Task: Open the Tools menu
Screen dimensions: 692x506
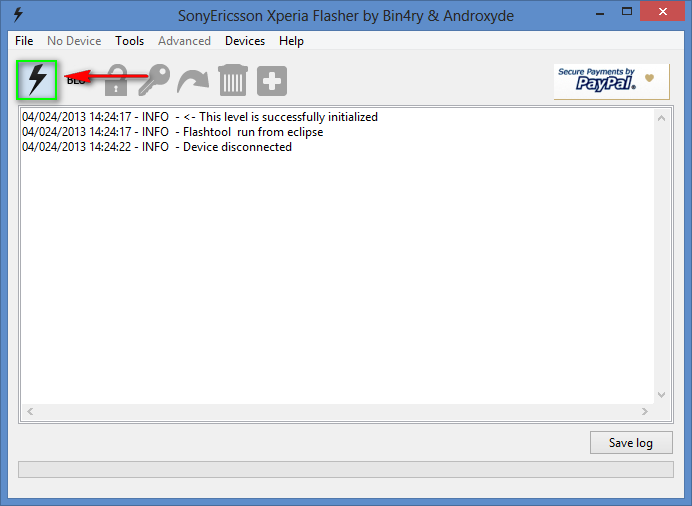Action: pyautogui.click(x=130, y=41)
